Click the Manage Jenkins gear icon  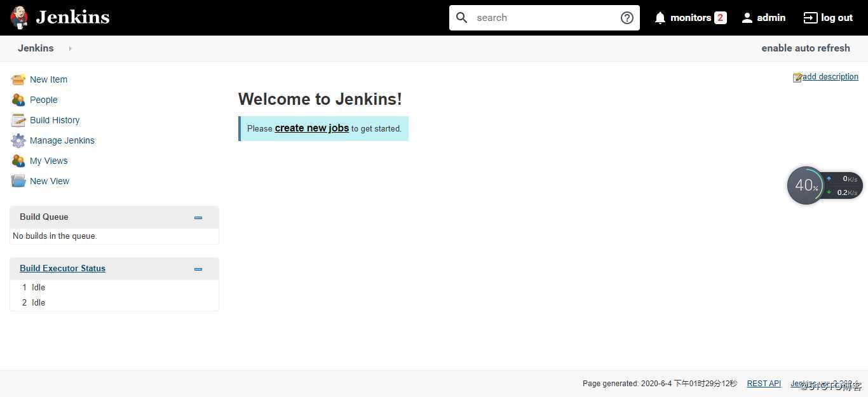pos(18,140)
